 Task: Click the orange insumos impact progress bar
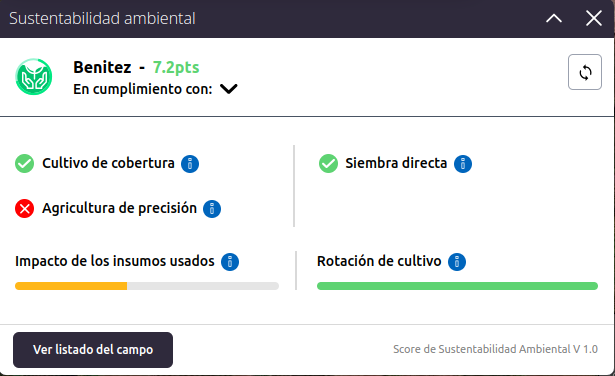click(x=147, y=286)
